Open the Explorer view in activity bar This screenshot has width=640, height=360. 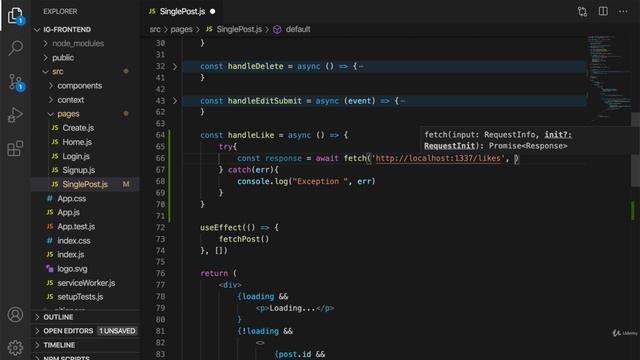(x=16, y=16)
